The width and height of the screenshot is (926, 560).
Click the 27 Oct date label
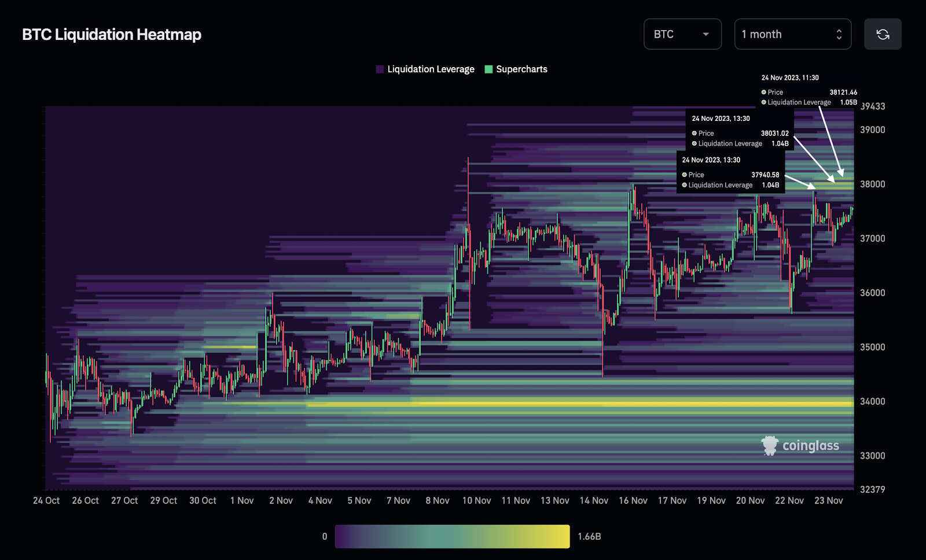coord(124,500)
